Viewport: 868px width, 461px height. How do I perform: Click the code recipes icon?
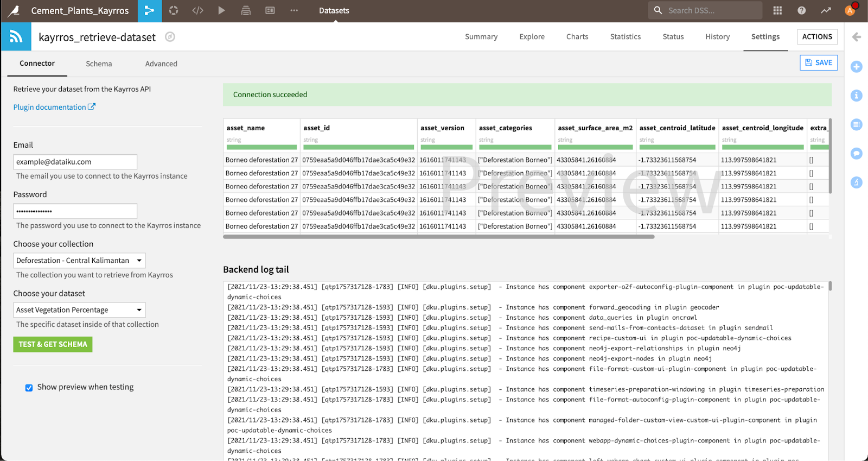pos(198,10)
